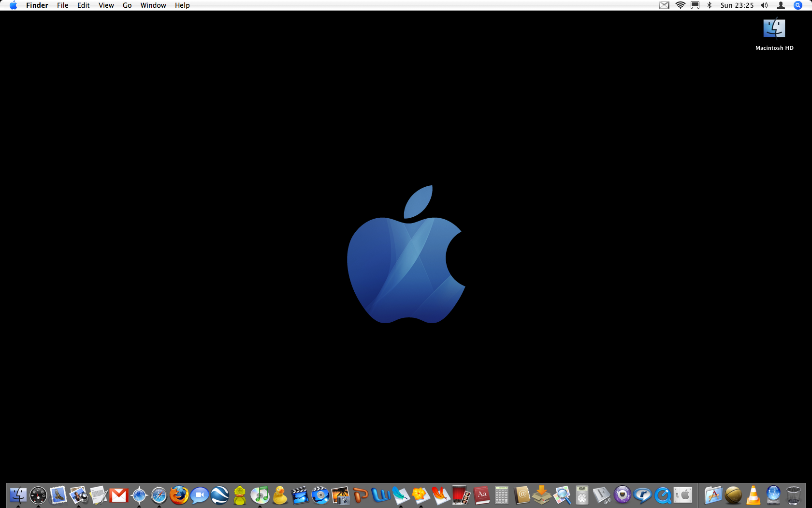Open the Displays menu bar item

click(x=695, y=5)
